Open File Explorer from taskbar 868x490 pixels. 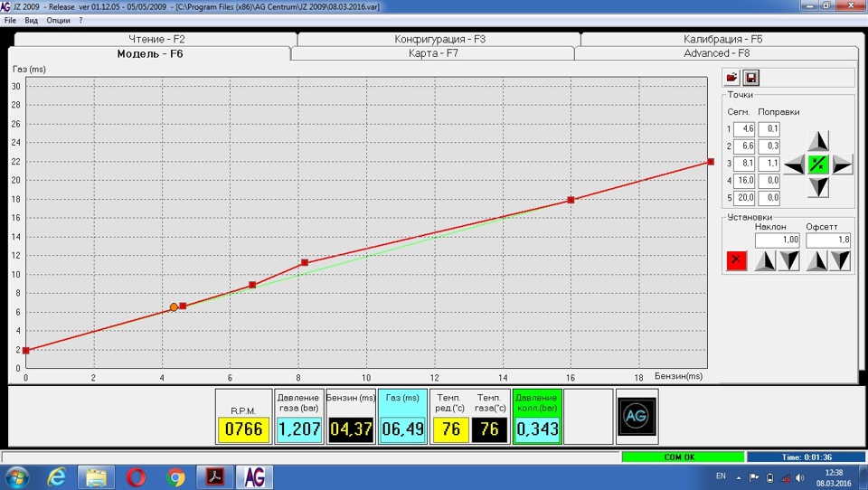96,476
